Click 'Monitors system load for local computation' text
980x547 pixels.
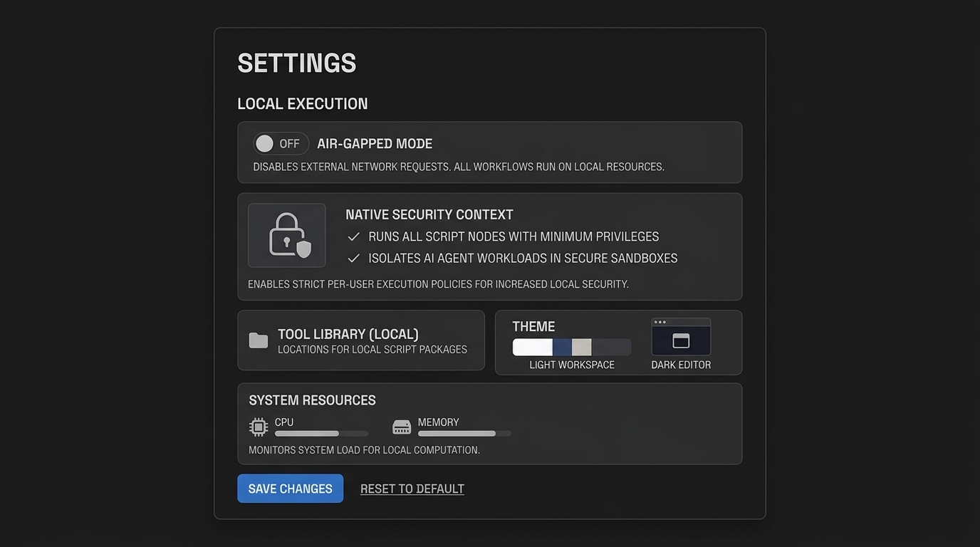point(365,450)
